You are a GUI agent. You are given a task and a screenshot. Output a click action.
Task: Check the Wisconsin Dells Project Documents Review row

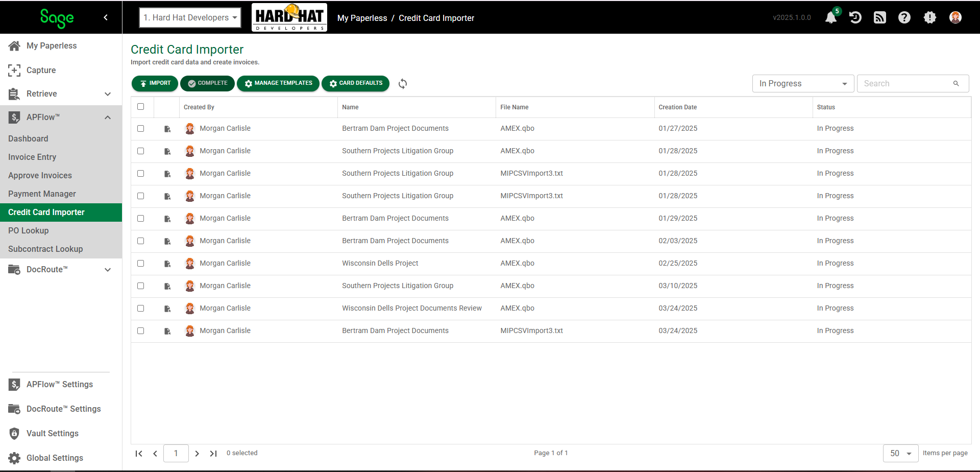(141, 309)
